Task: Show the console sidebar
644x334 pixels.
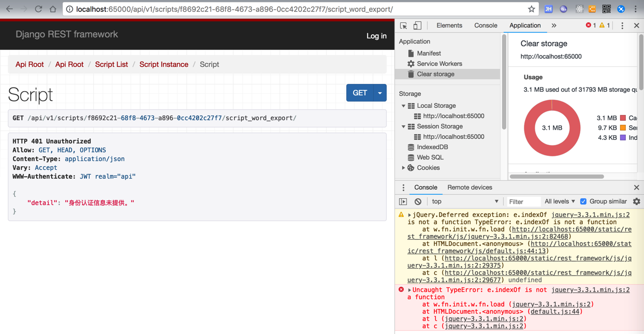Action: (403, 201)
